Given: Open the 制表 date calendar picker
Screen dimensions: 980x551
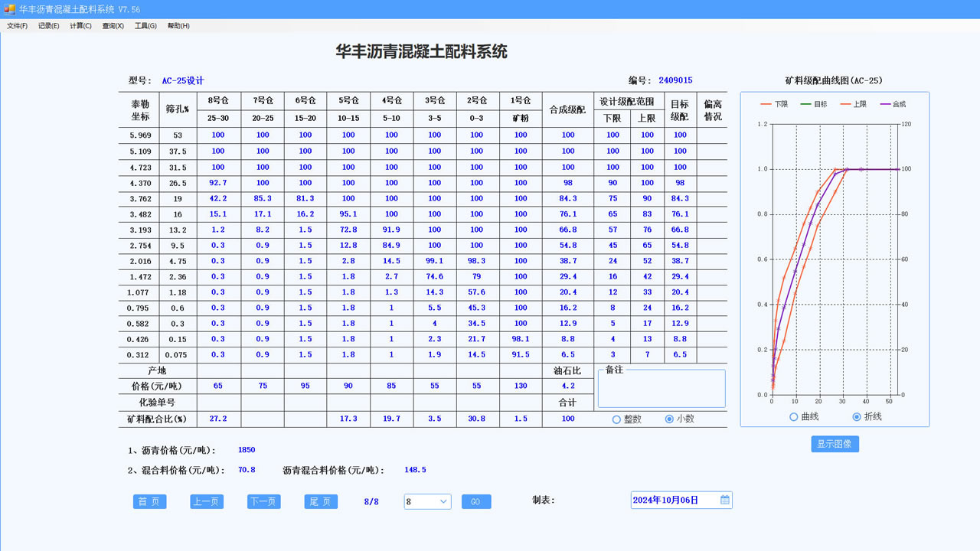Looking at the screenshot, I should point(724,499).
